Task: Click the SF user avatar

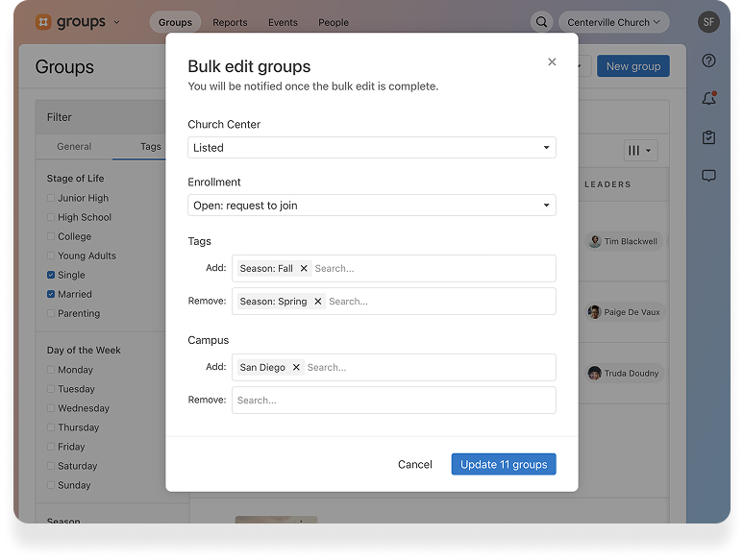Action: (x=708, y=22)
